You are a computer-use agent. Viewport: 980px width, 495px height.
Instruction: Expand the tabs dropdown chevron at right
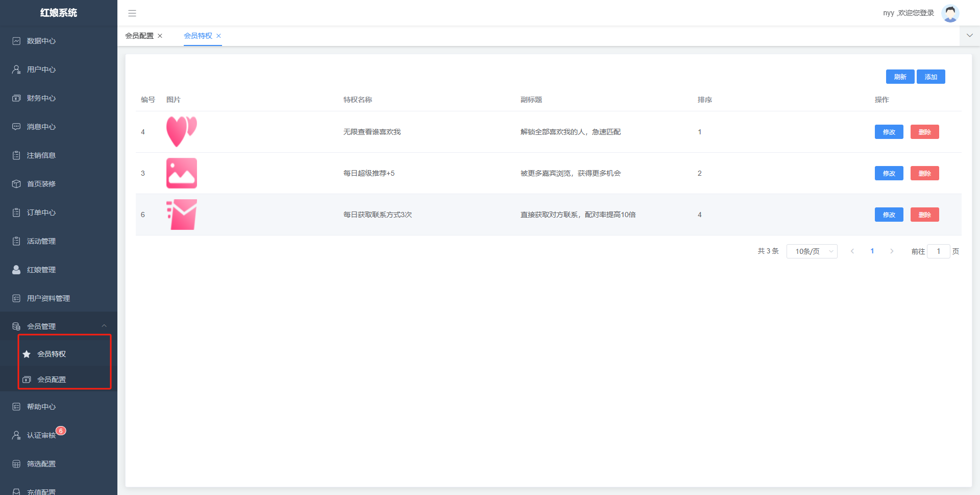pyautogui.click(x=969, y=36)
